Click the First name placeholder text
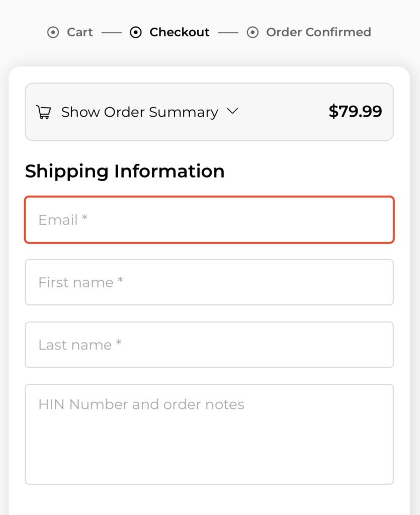 (76, 283)
